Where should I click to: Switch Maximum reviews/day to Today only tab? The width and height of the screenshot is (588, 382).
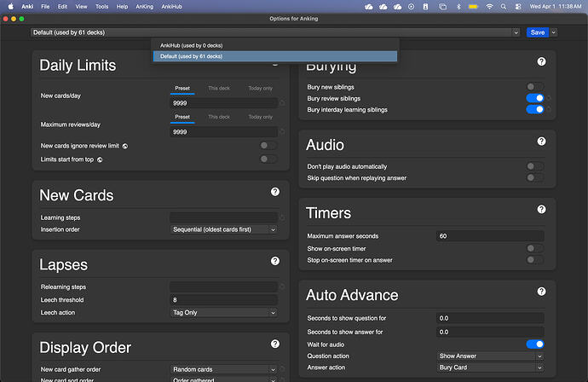coord(260,117)
